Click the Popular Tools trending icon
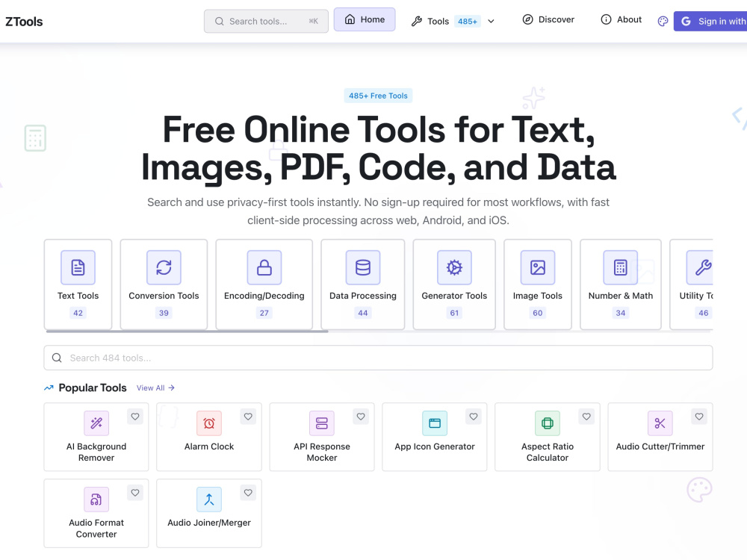The image size is (747, 560). click(49, 388)
